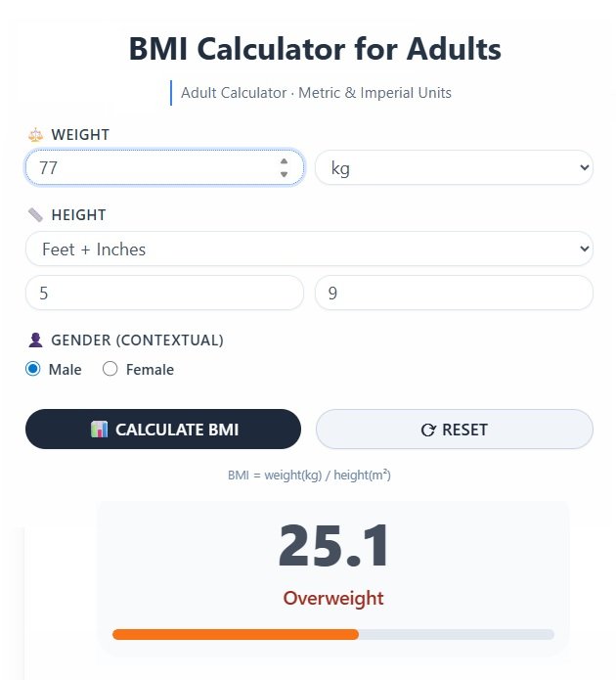616x680 pixels.
Task: Click the CALCULATE BMI button
Action: [163, 429]
